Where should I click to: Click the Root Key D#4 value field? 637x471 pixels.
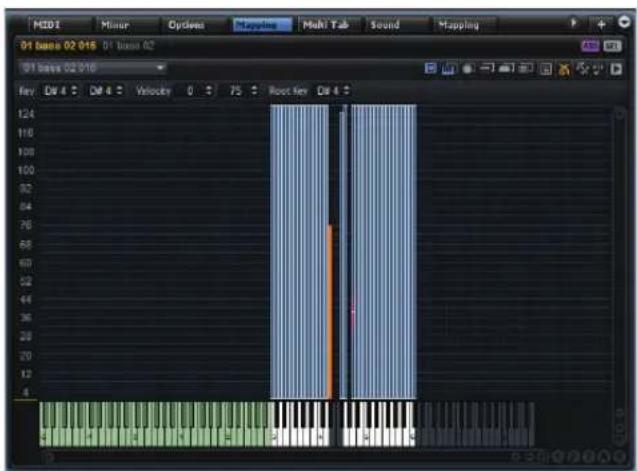tap(327, 91)
